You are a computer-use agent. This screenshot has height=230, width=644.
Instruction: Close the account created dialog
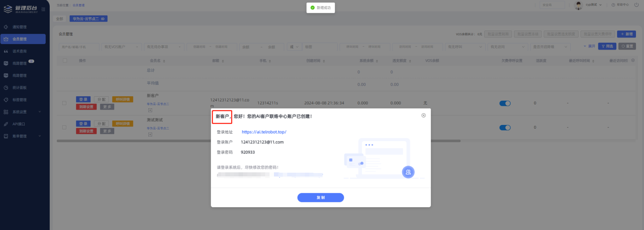pyautogui.click(x=423, y=115)
